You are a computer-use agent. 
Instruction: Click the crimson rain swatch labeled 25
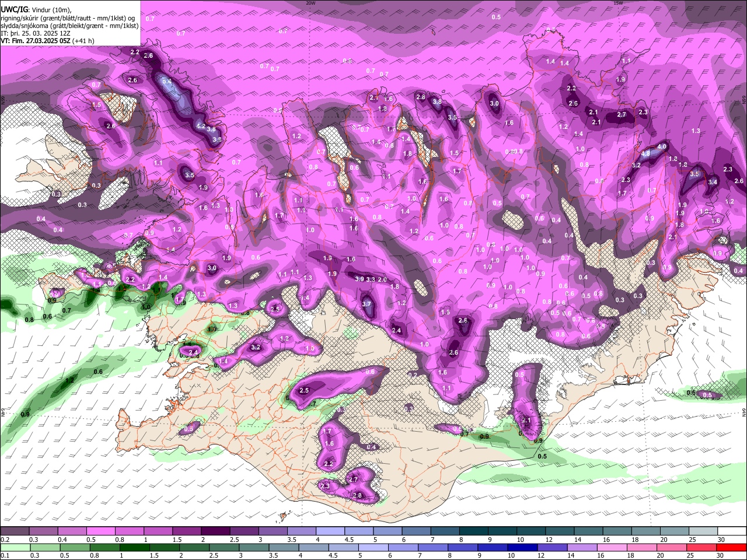[x=702, y=547]
